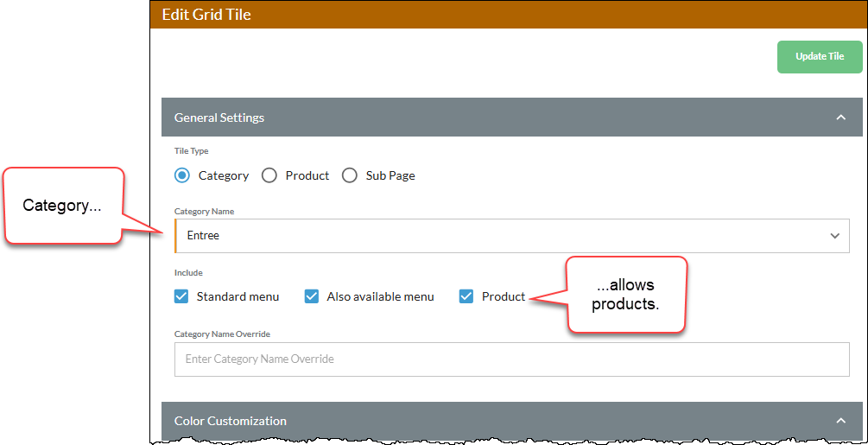Click the Include label
Screen dimensions: 868x445
coord(189,273)
